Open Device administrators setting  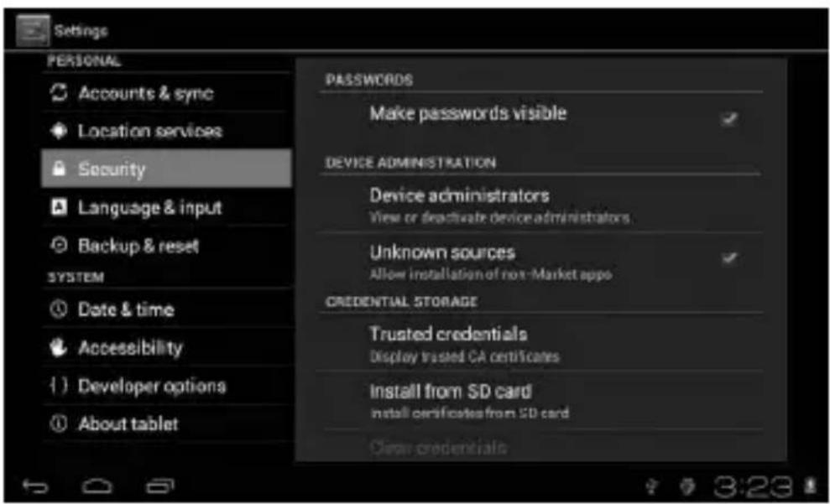click(540, 205)
